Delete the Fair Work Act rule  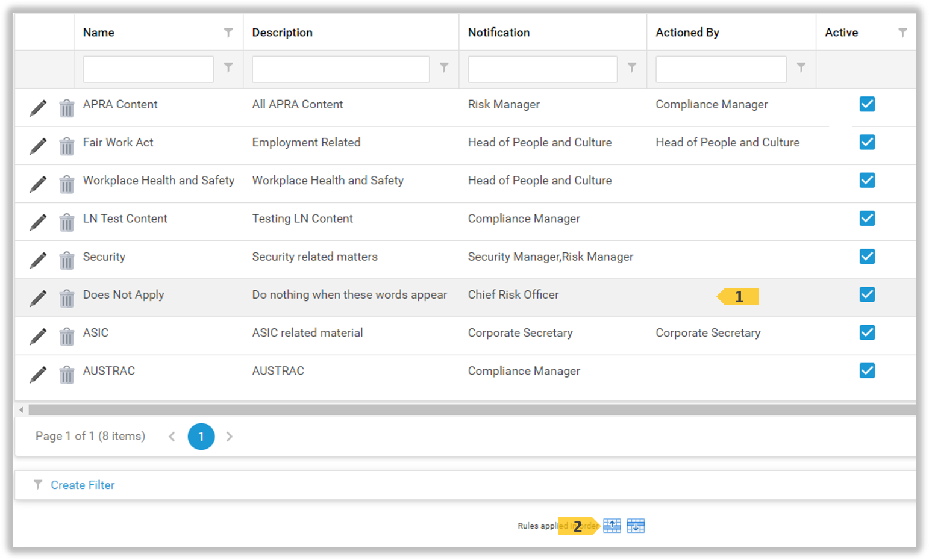(x=66, y=146)
